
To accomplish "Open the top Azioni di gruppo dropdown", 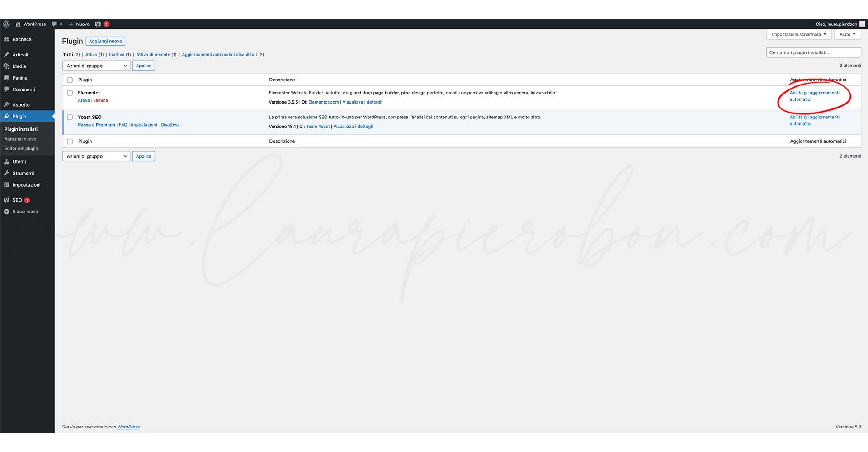I will pos(96,66).
